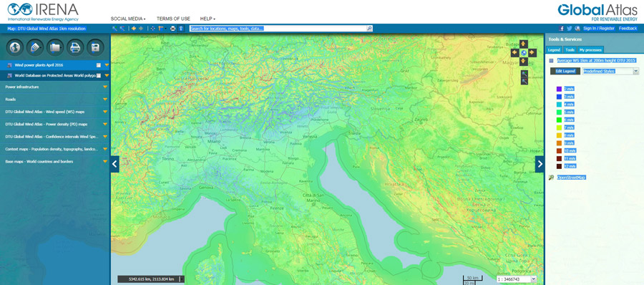
Task: Click the search for locations input field
Action: tap(278, 29)
